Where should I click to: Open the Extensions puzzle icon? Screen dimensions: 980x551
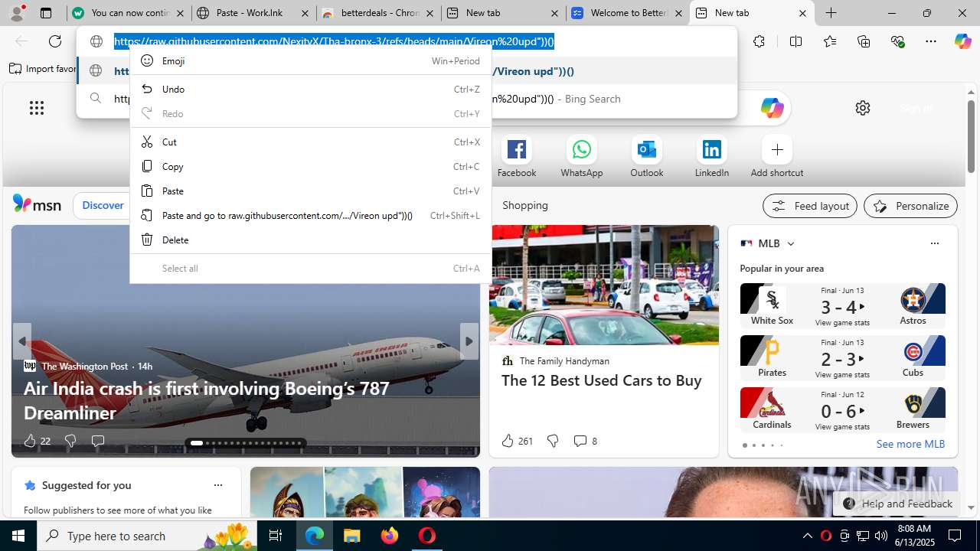pyautogui.click(x=759, y=41)
